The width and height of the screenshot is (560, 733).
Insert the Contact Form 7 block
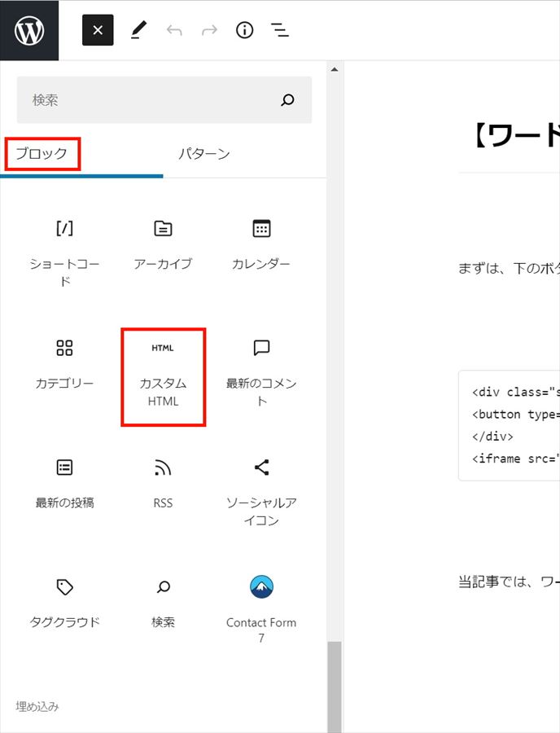261,607
